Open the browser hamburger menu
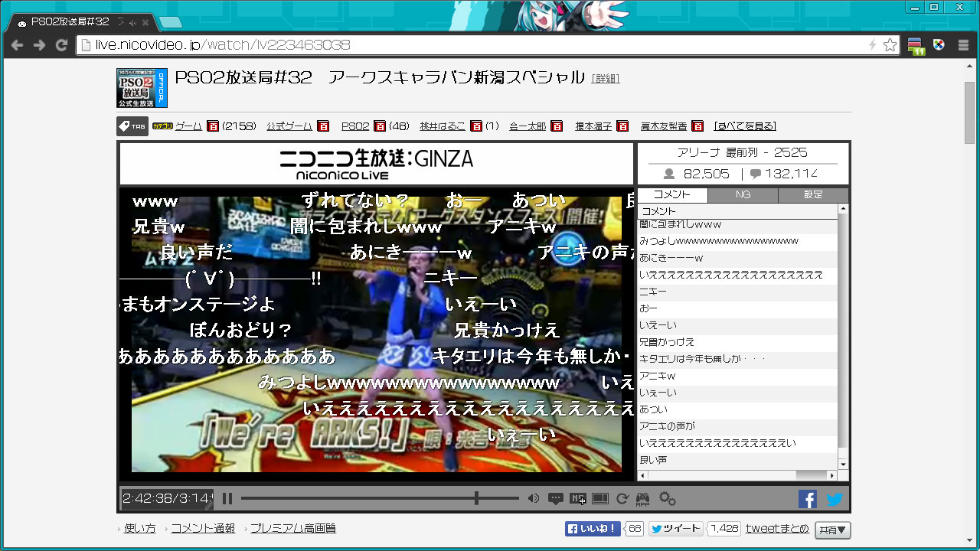980x551 pixels. [x=964, y=45]
